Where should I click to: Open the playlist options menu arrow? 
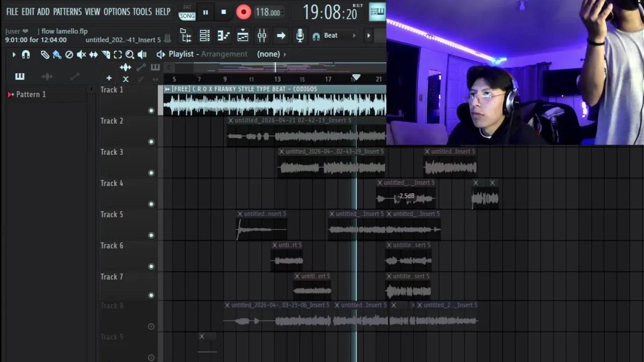(14, 54)
